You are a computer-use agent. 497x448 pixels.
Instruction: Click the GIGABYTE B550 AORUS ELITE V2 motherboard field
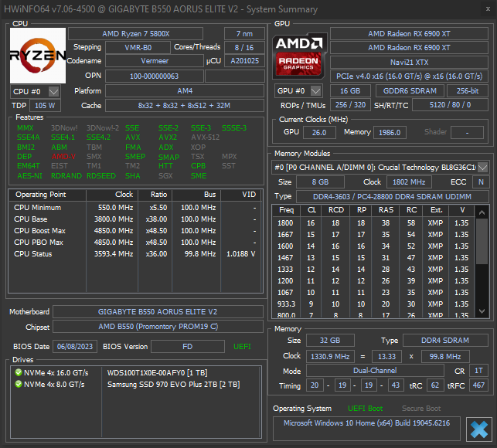pyautogui.click(x=158, y=312)
